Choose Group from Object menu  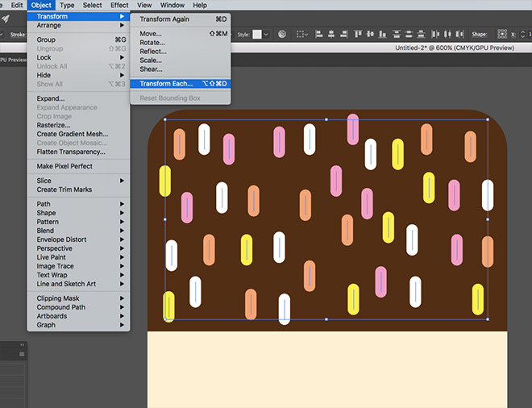[x=78, y=40]
